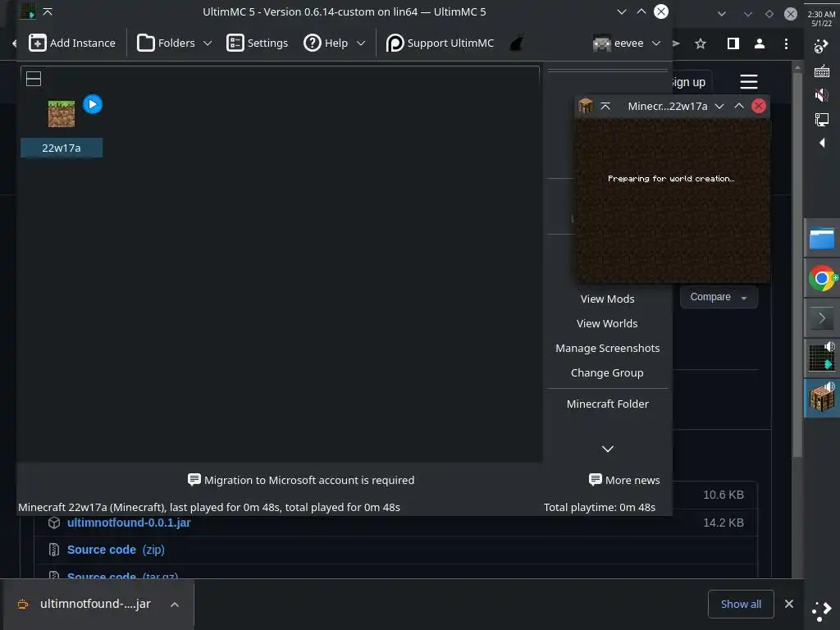Click Support UltimMC Patreon button

[x=440, y=43]
